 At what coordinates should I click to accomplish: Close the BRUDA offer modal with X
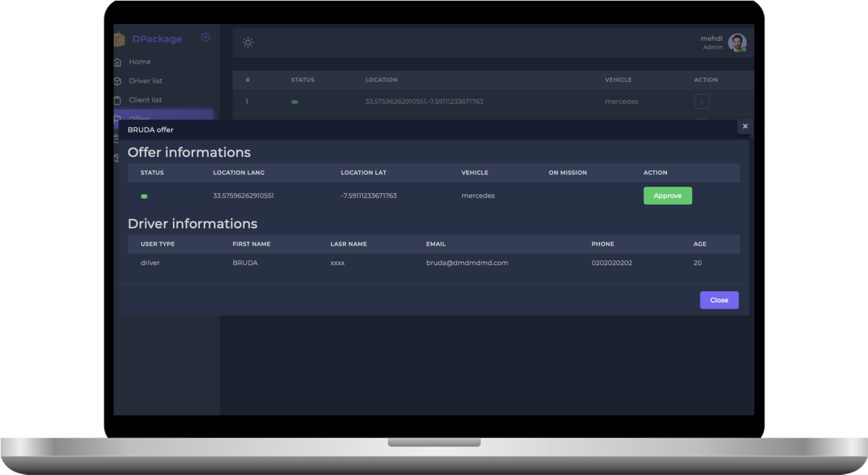[x=745, y=126]
